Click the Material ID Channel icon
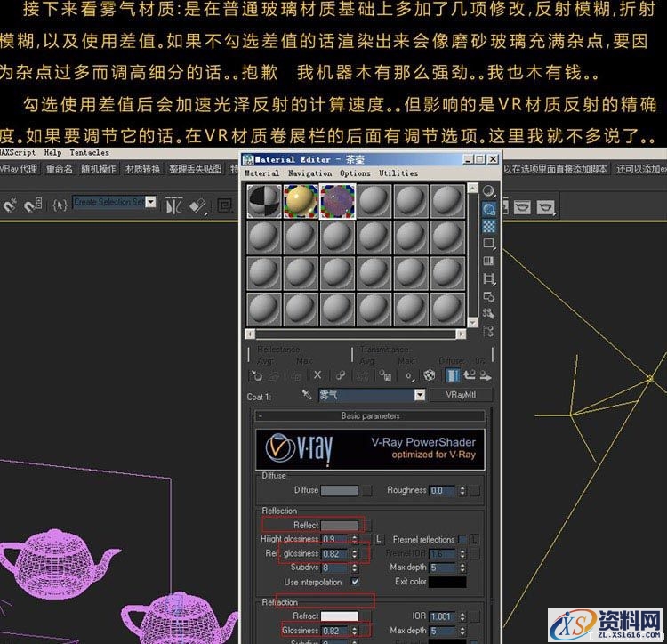The width and height of the screenshot is (667, 644). (409, 375)
